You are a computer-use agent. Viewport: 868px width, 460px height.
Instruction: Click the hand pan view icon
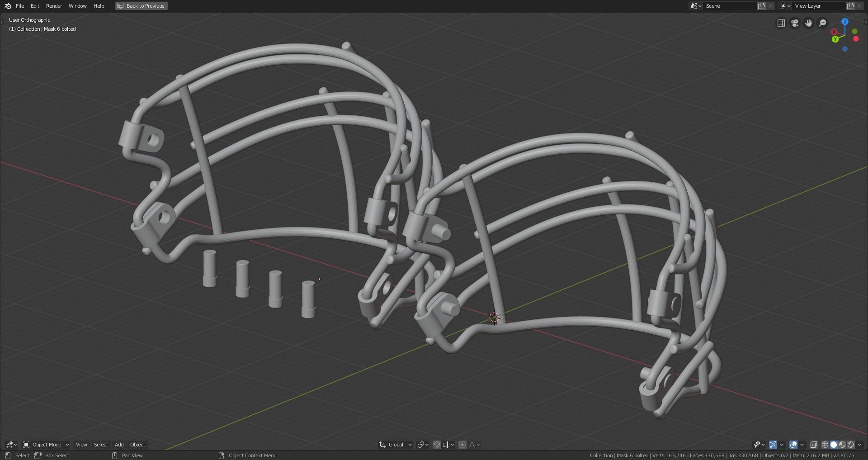809,23
